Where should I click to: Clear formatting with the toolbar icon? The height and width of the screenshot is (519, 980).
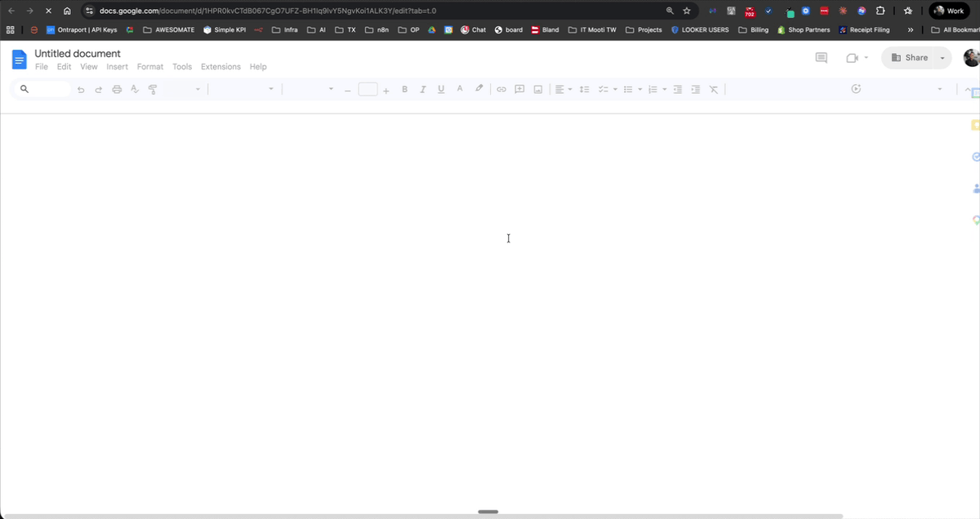coord(713,89)
